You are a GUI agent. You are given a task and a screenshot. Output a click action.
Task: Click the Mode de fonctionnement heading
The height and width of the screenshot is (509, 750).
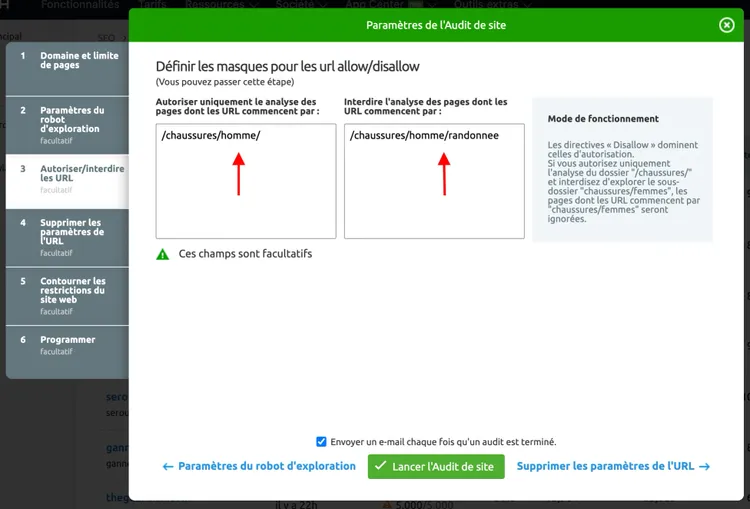coord(603,119)
